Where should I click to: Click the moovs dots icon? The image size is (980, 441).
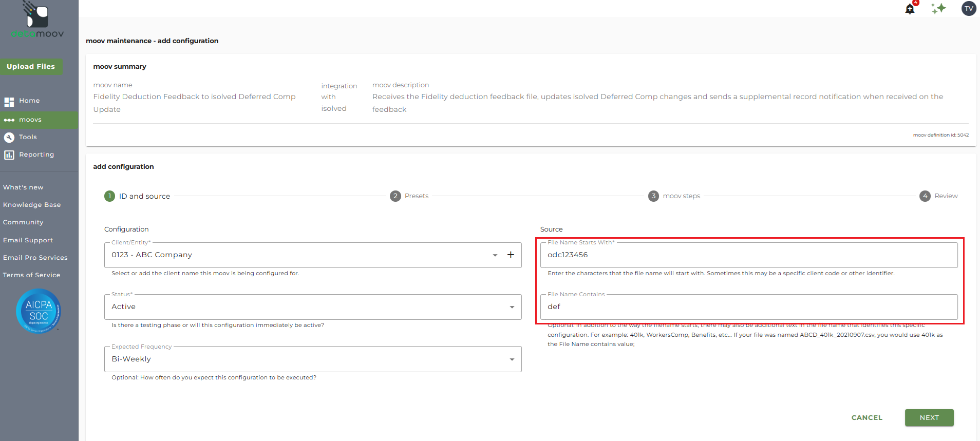point(9,120)
